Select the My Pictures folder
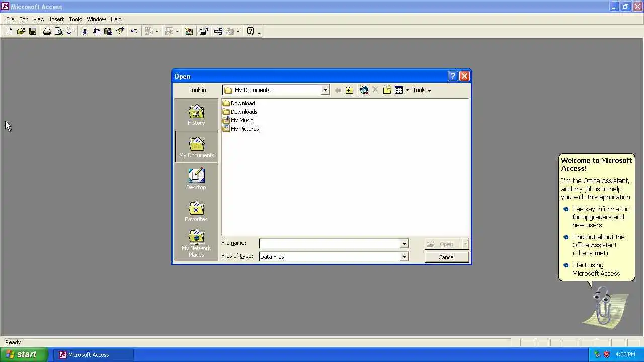This screenshot has width=644, height=362. 241,129
